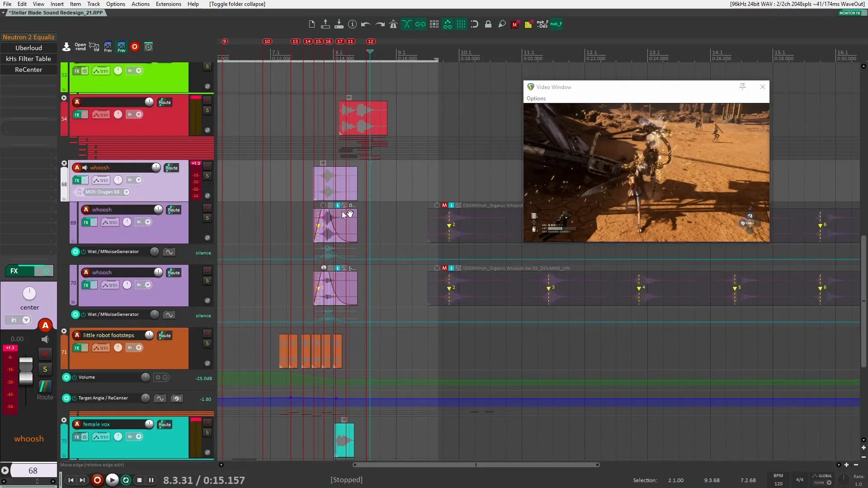
Task: Solo the female vox track
Action: tap(207, 433)
